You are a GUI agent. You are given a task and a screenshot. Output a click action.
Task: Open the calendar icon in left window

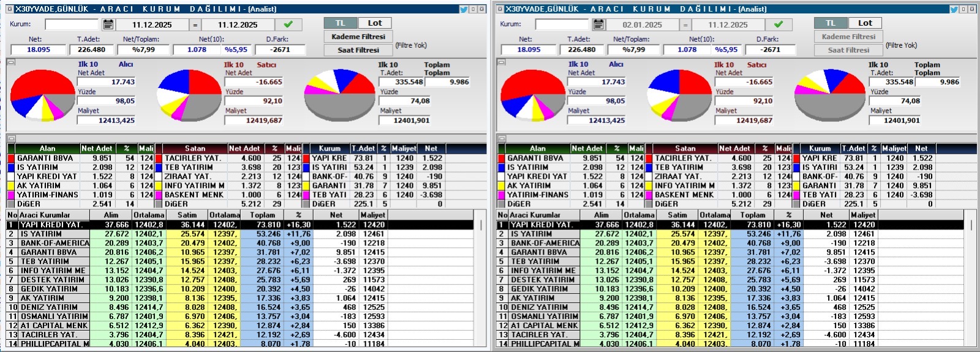108,24
